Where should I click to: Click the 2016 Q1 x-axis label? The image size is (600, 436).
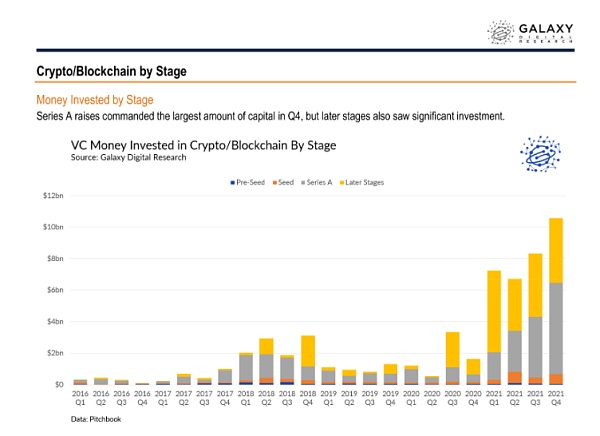[81, 400]
